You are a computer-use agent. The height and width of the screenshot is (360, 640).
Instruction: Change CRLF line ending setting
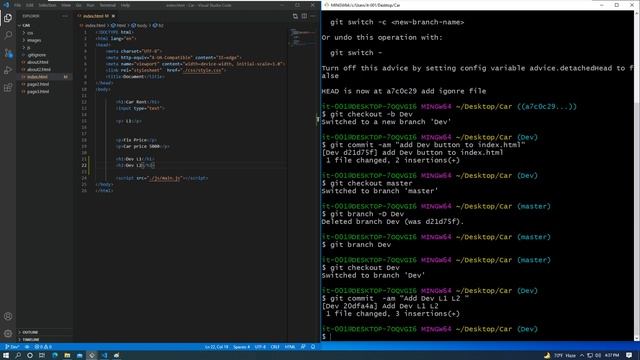pyautogui.click(x=275, y=347)
